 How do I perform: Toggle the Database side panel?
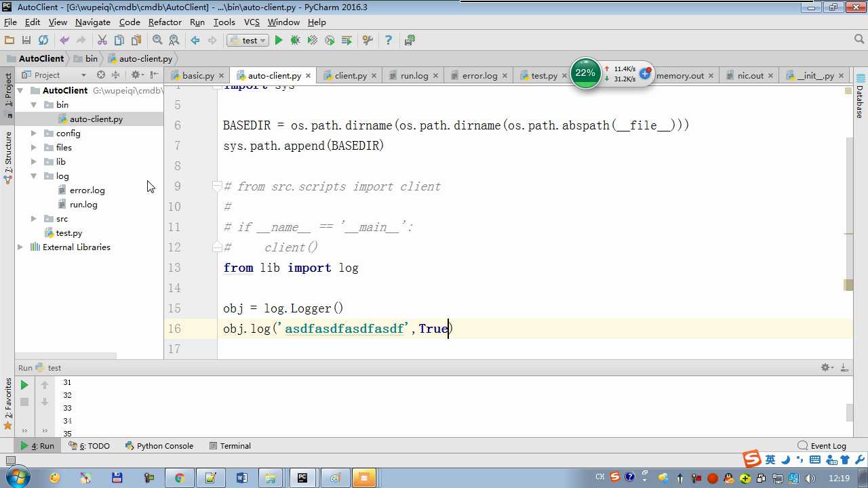click(860, 97)
